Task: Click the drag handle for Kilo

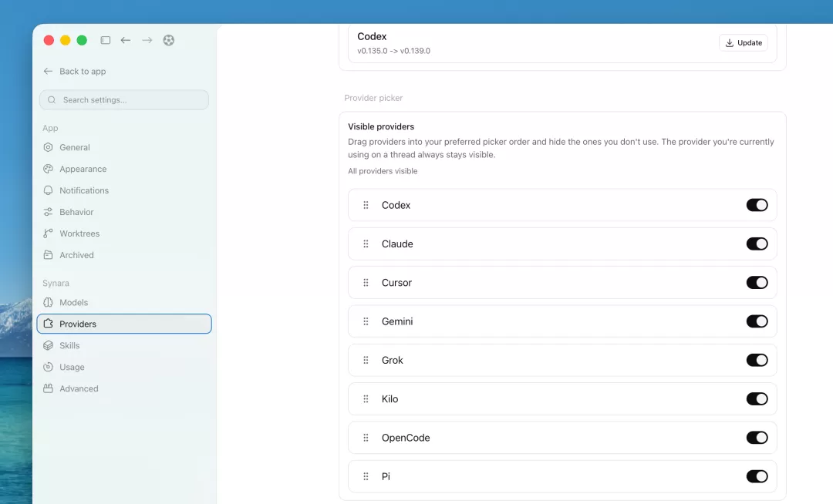Action: pos(366,399)
